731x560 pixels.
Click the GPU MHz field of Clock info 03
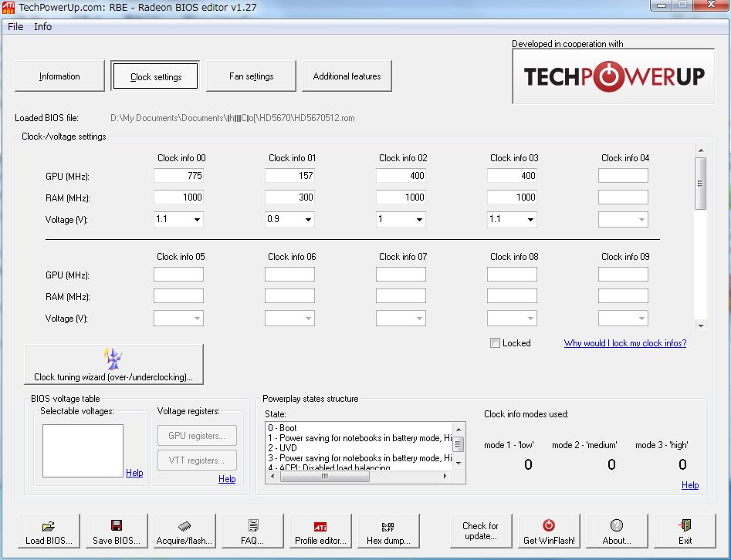512,176
